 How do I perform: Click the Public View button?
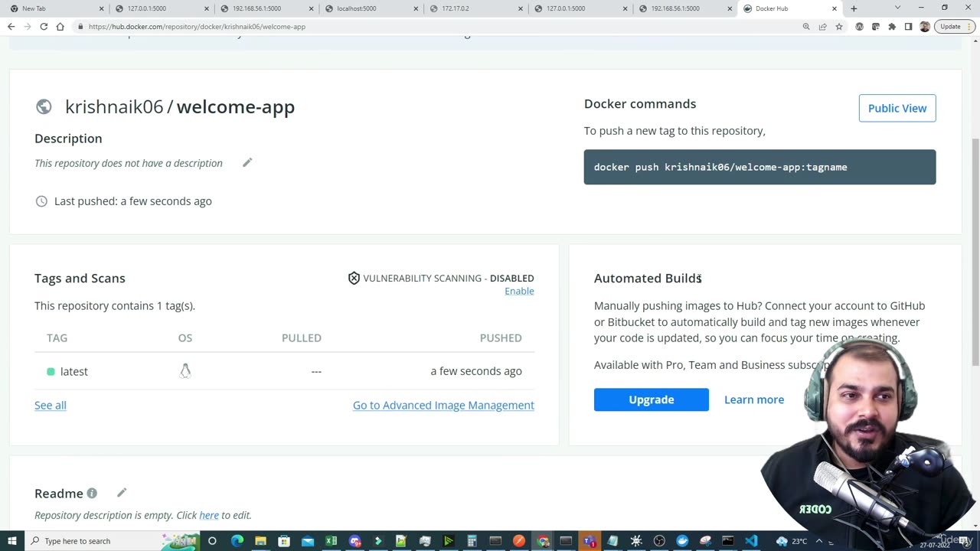coord(897,108)
